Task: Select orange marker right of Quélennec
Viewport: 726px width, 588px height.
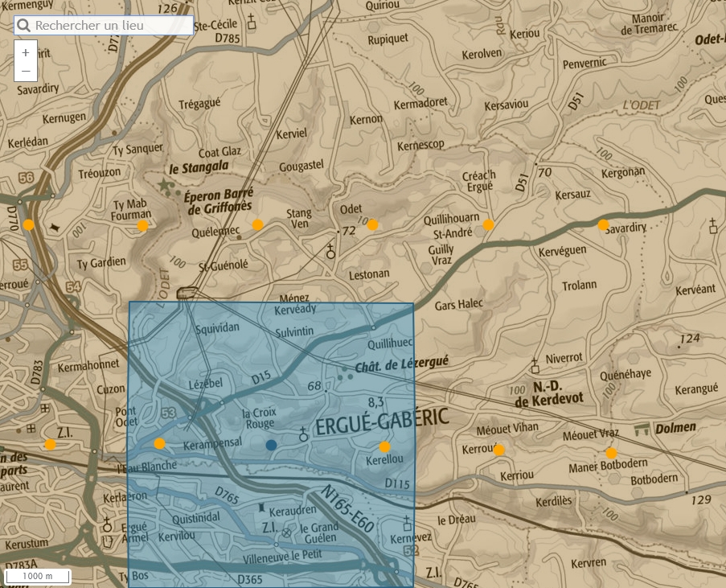Action: (257, 224)
